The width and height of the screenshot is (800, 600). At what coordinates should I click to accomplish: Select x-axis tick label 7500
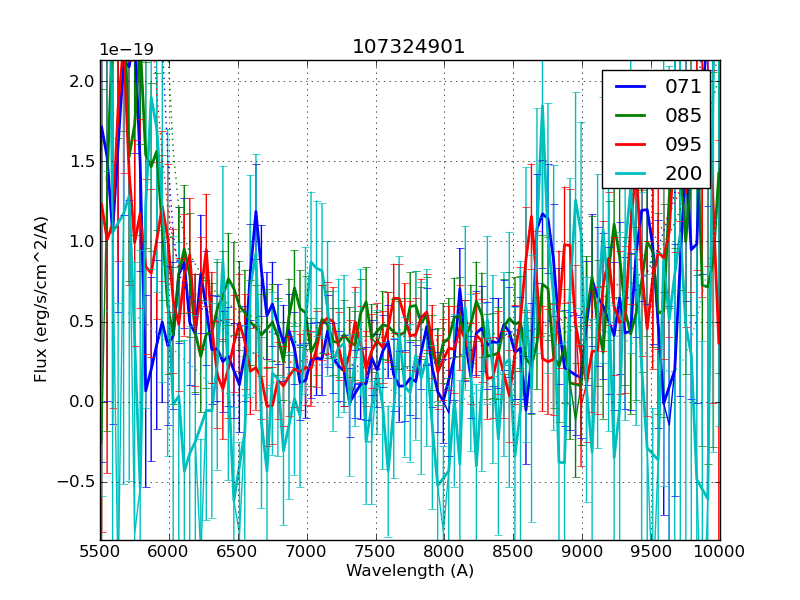point(376,551)
